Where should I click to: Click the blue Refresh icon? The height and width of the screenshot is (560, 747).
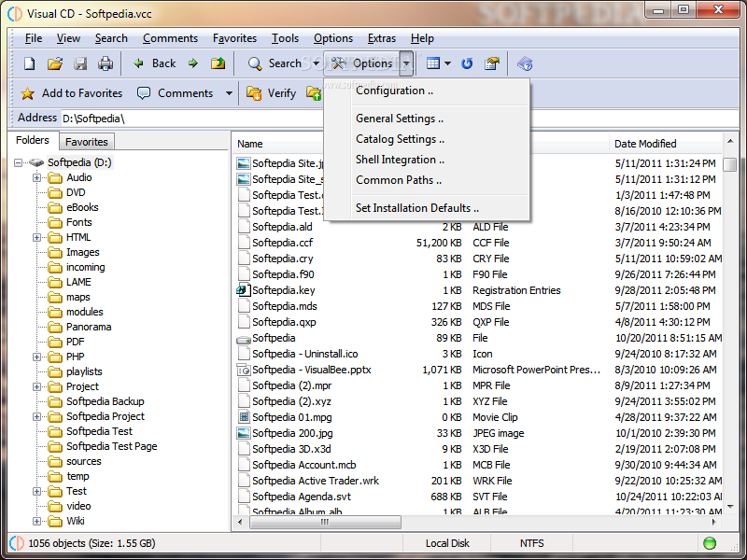467,63
